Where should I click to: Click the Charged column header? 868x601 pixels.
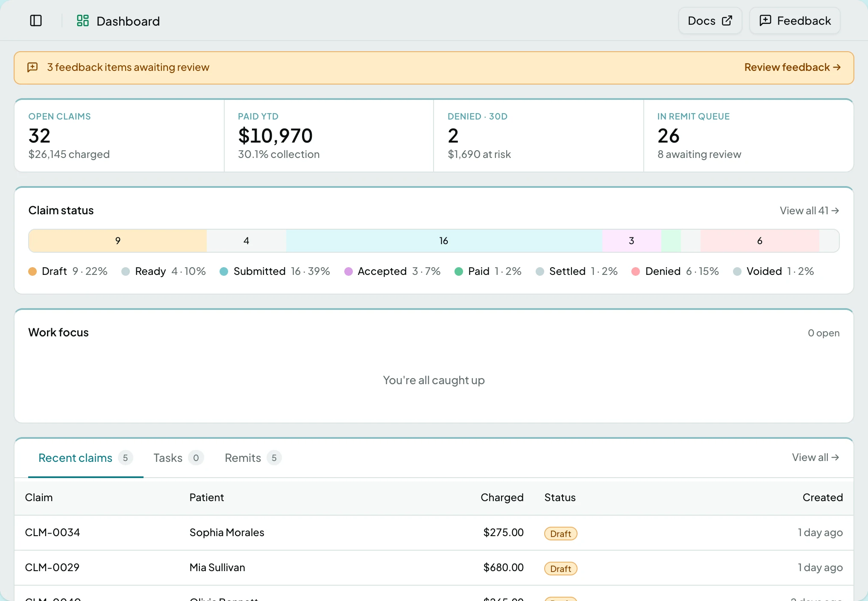tap(502, 498)
